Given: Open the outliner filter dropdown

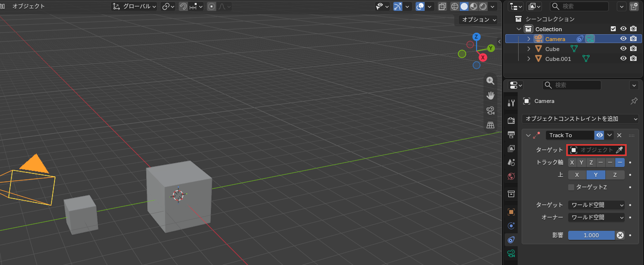Looking at the screenshot, I should coord(622,6).
